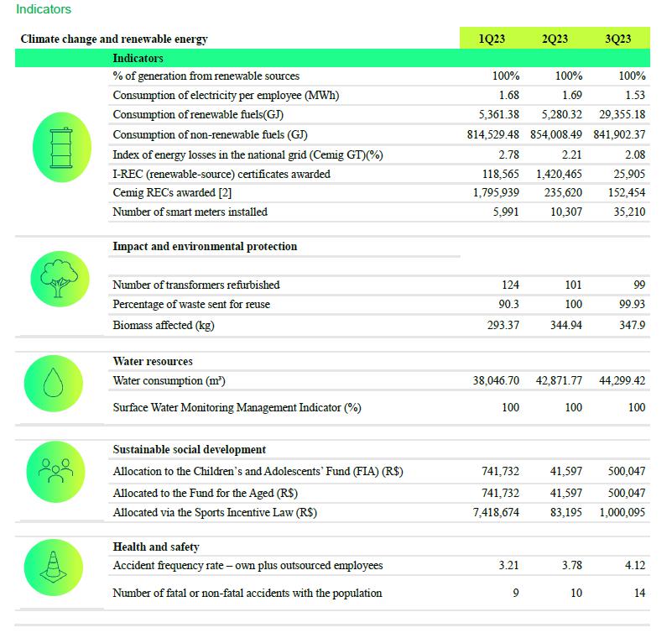Click '% of generation from renewable sources' row label
This screenshot has width=672, height=633.
[x=206, y=76]
